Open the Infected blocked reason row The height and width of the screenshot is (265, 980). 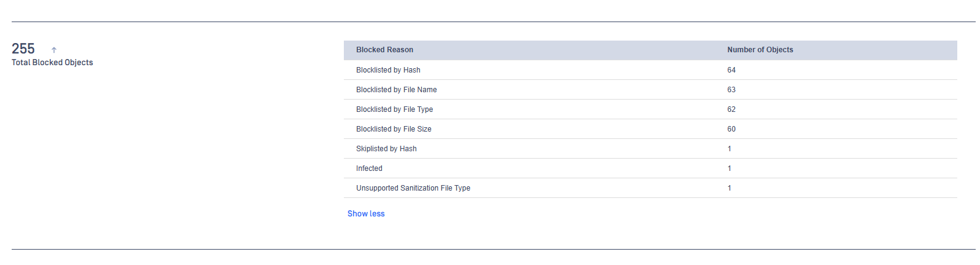650,168
